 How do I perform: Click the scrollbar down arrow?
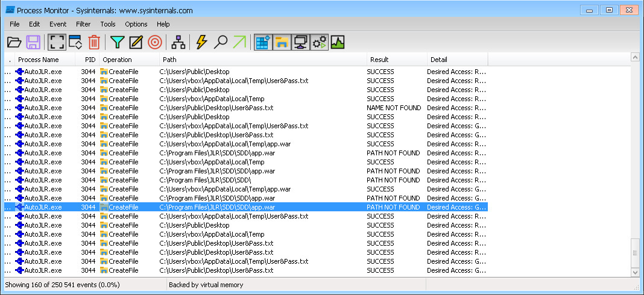635,272
